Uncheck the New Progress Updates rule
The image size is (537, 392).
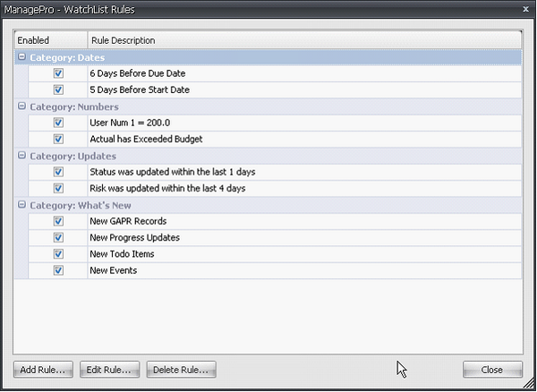(58, 237)
